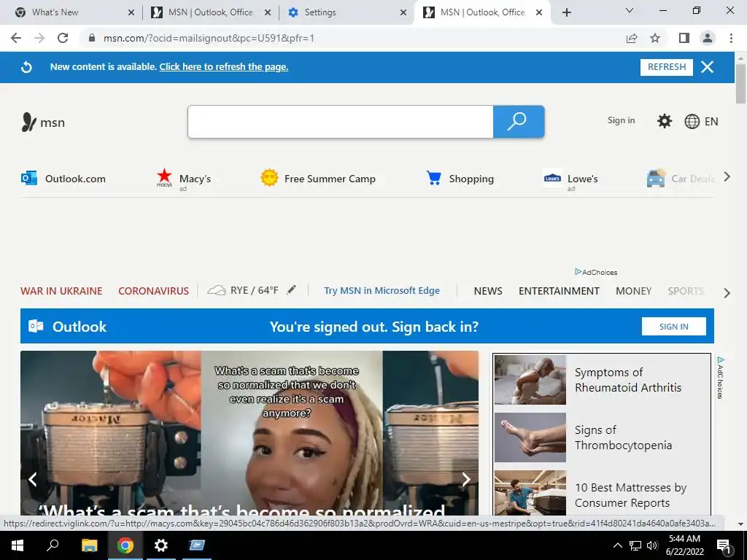Open the EN globe language selector
747x560 pixels.
click(x=701, y=122)
